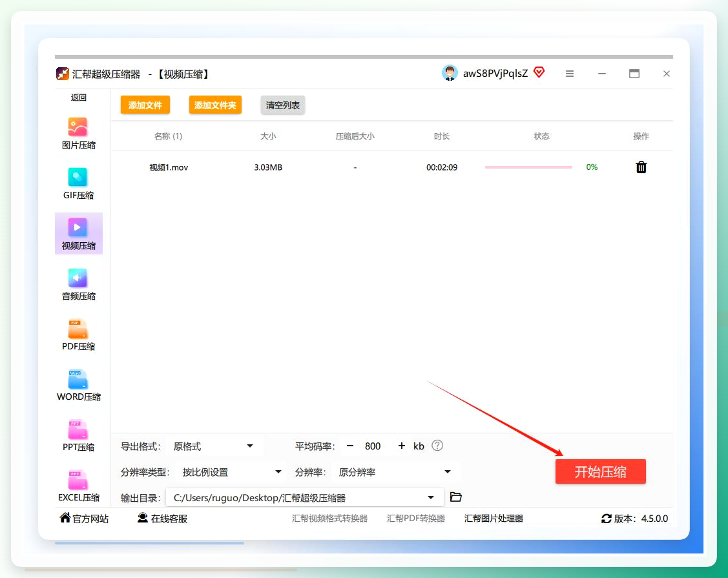Click the 添加文件 button
This screenshot has height=578, width=728.
(x=145, y=105)
